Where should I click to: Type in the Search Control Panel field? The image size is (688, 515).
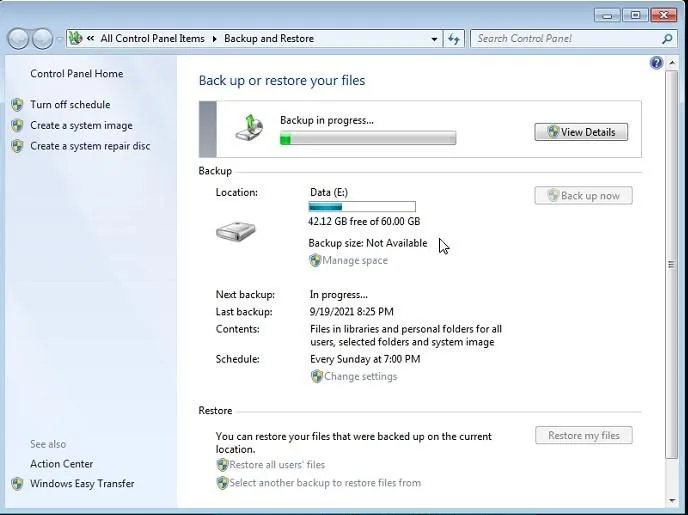(x=565, y=39)
